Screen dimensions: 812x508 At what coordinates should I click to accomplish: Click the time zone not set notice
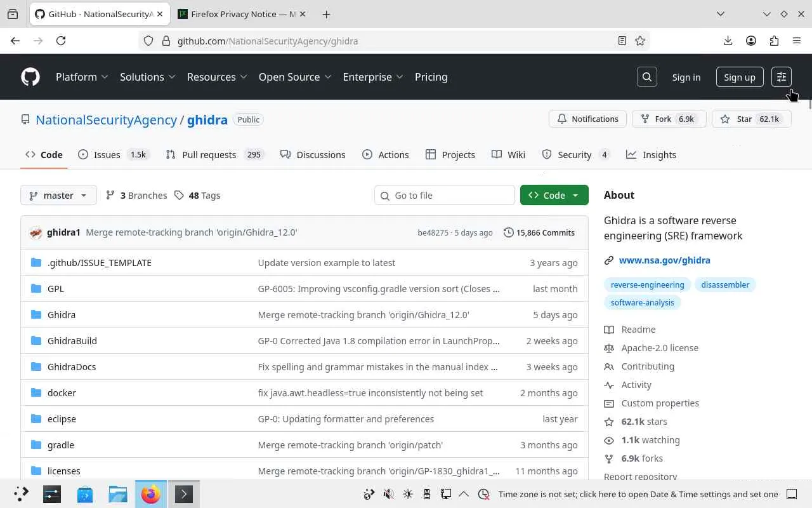point(638,494)
